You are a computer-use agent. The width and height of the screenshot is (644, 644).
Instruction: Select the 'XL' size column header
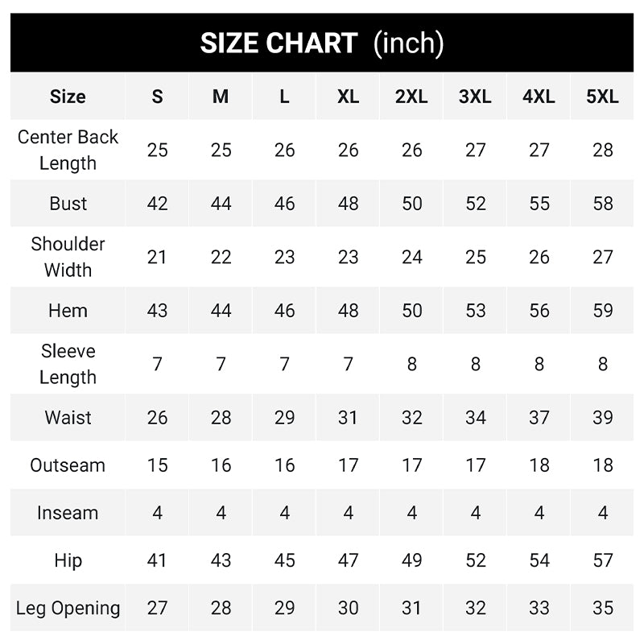pyautogui.click(x=348, y=97)
